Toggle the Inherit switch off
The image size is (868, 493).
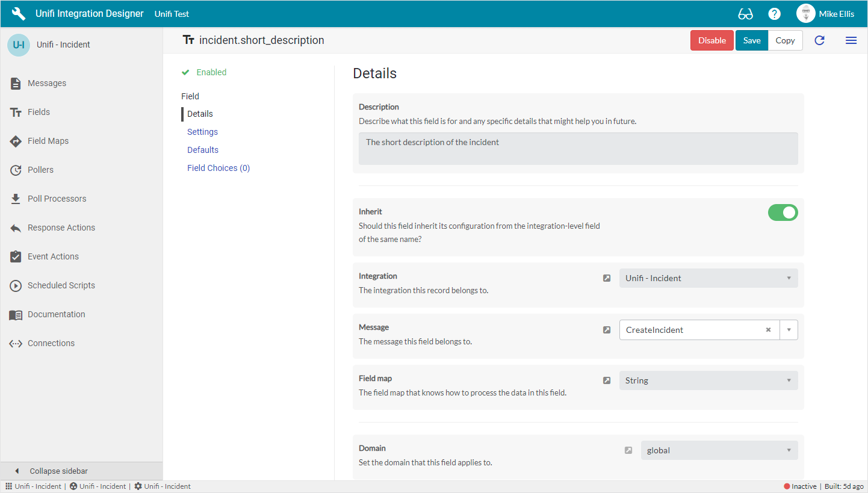click(x=783, y=212)
